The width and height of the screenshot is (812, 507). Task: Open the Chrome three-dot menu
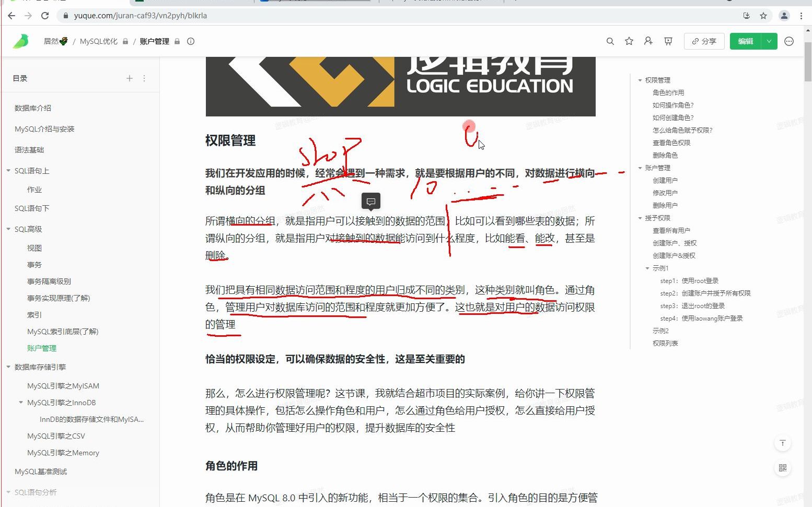coord(801,16)
